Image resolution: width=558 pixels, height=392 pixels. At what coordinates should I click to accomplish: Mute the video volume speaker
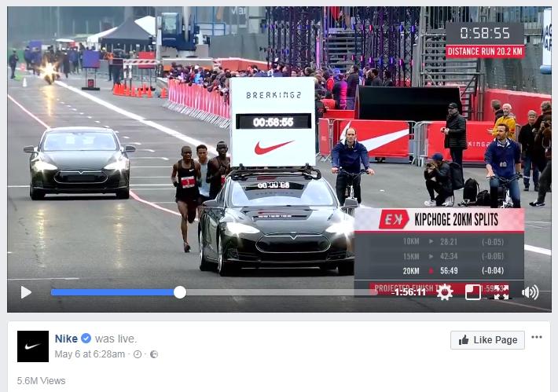pyautogui.click(x=530, y=292)
